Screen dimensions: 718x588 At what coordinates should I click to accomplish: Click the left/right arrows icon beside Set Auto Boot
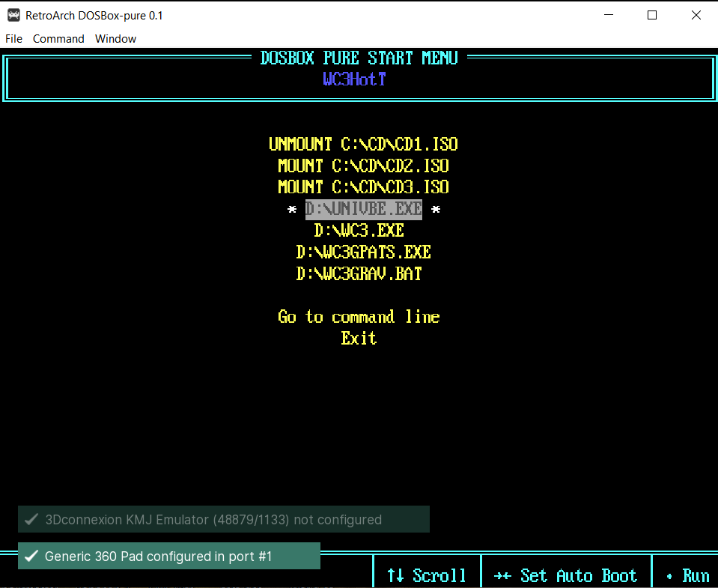point(504,575)
